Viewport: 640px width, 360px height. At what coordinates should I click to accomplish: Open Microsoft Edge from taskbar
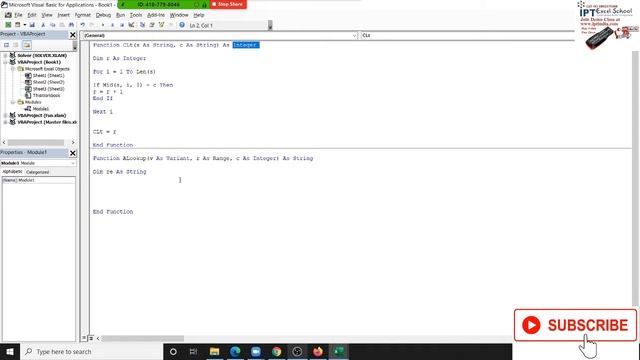pos(235,351)
